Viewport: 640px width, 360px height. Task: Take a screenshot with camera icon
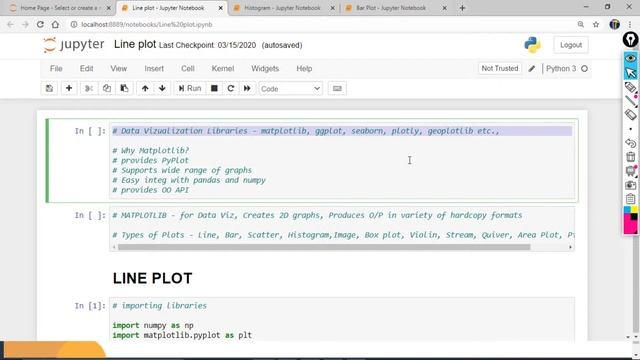(x=631, y=185)
